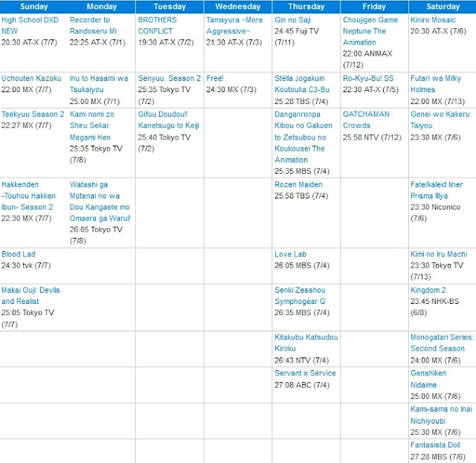Select Kami-sama no Inai Nichiyoubi link

pos(441,415)
